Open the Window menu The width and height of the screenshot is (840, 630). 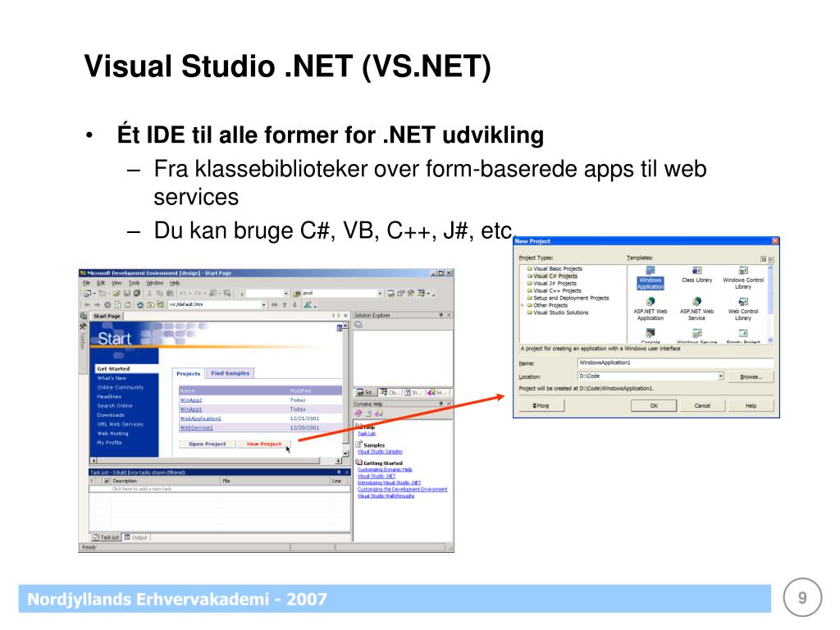(155, 283)
